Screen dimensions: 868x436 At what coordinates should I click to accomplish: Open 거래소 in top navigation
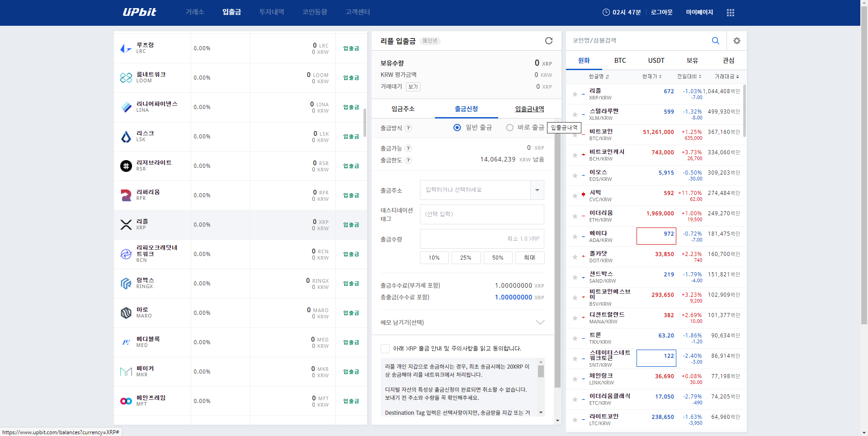195,12
